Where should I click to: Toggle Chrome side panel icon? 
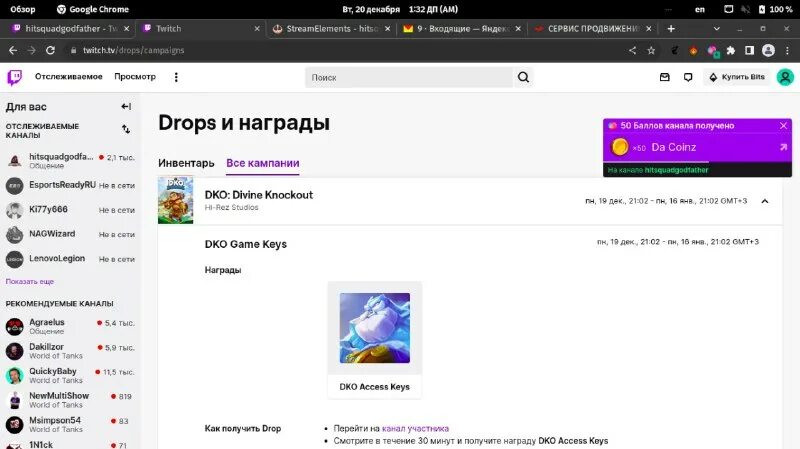click(x=749, y=50)
